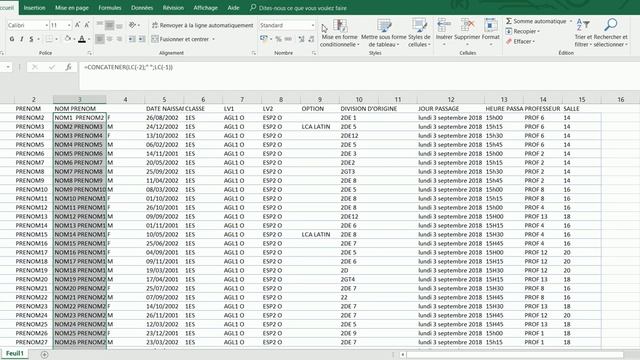Image resolution: width=640 pixels, height=360 pixels.
Task: Select cell NOM1 PRENOM2
Action: tap(80, 118)
